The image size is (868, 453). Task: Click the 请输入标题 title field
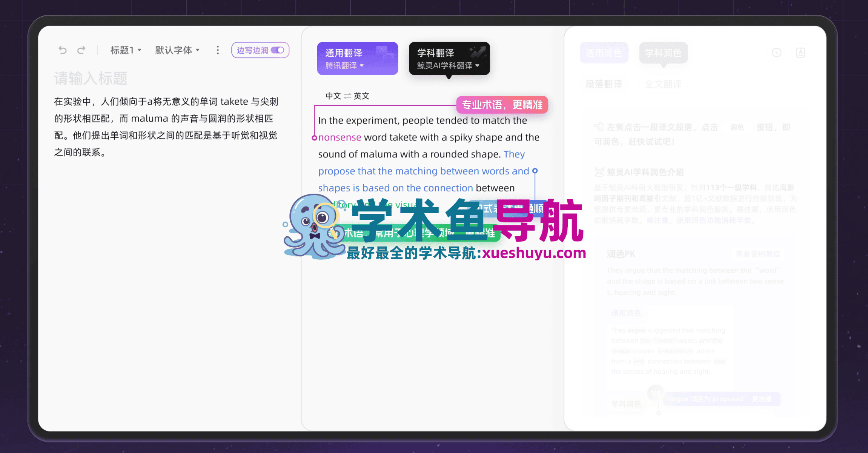[91, 79]
